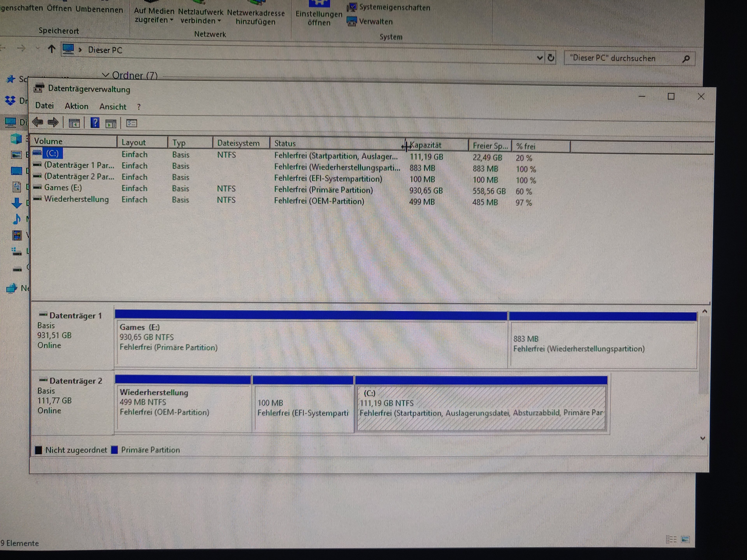The height and width of the screenshot is (560, 747).
Task: Select the Games (E:) volume row
Action: click(63, 188)
